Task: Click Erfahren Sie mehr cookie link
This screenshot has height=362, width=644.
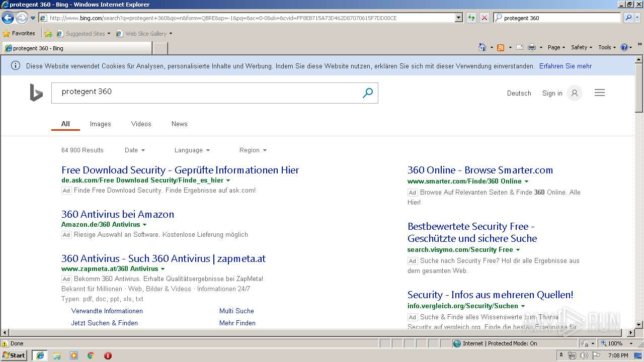Action: 566,66
